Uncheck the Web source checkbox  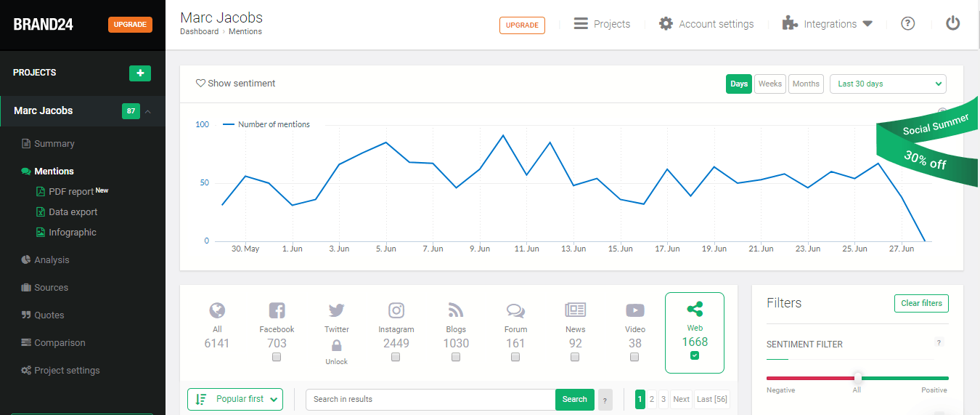tap(695, 356)
